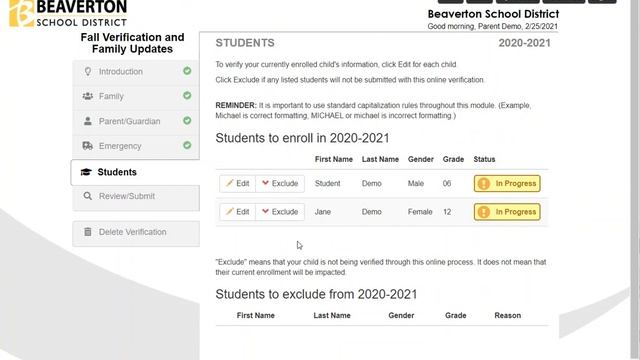Click 'Good morning, Parent Demo' greeting

click(492, 26)
